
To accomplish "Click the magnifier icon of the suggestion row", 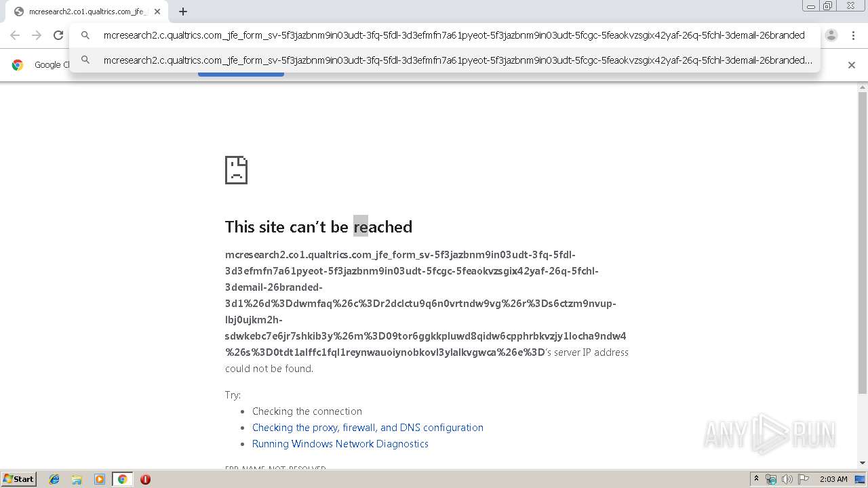I will (85, 60).
